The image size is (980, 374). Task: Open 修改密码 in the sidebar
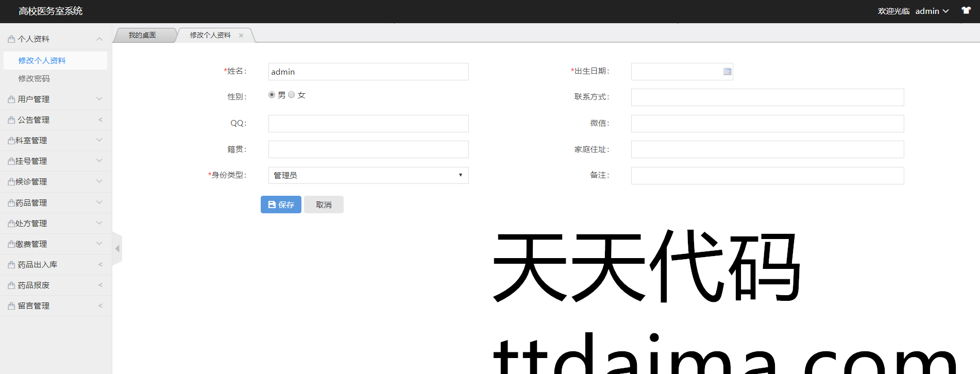pos(34,79)
